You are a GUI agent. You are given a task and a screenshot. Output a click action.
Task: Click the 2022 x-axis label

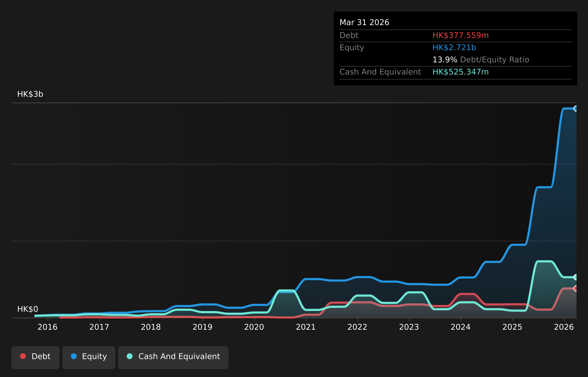[357, 327]
